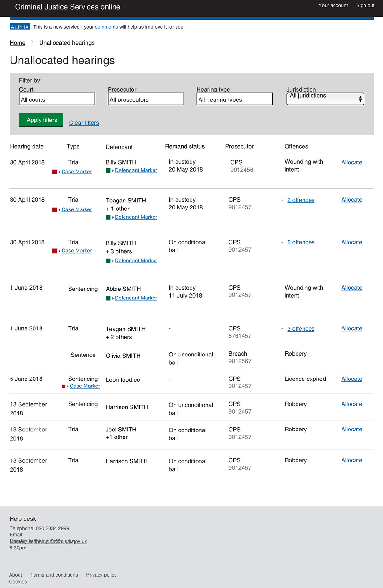Open Your account in header
This screenshot has height=588, width=383.
(x=333, y=5)
